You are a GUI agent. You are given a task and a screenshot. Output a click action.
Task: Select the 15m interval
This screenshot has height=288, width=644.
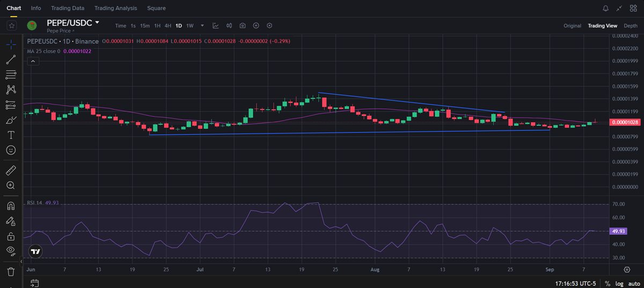point(145,26)
